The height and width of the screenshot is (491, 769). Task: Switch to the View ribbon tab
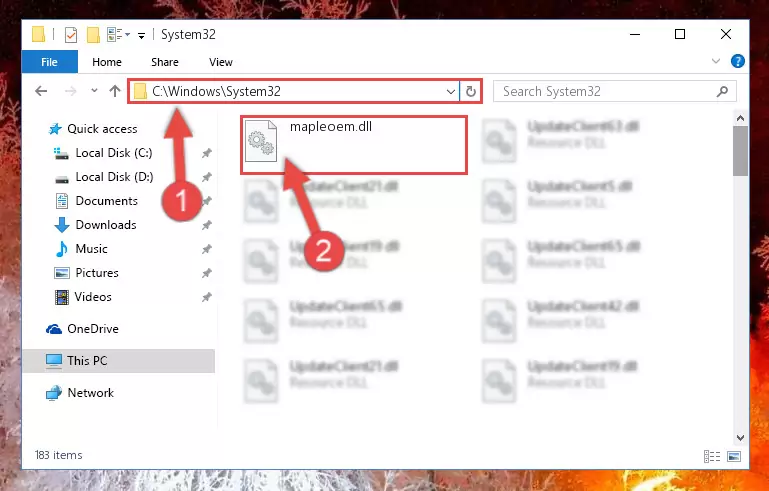221,62
